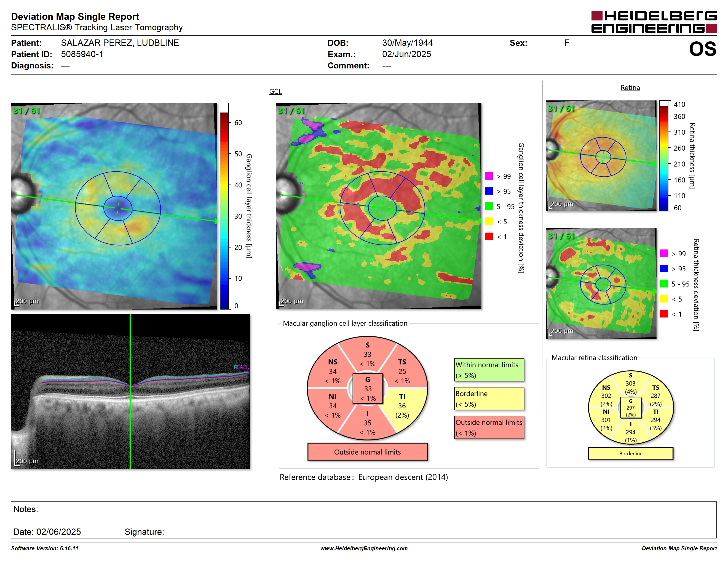Open the OCT B-scan cross-section image

(130, 392)
